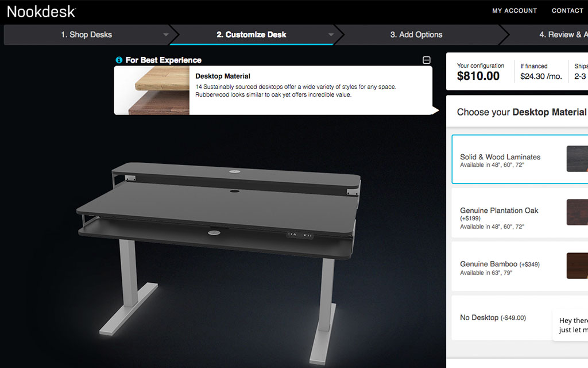Expand the Shop Desks step dropdown arrow

(166, 35)
